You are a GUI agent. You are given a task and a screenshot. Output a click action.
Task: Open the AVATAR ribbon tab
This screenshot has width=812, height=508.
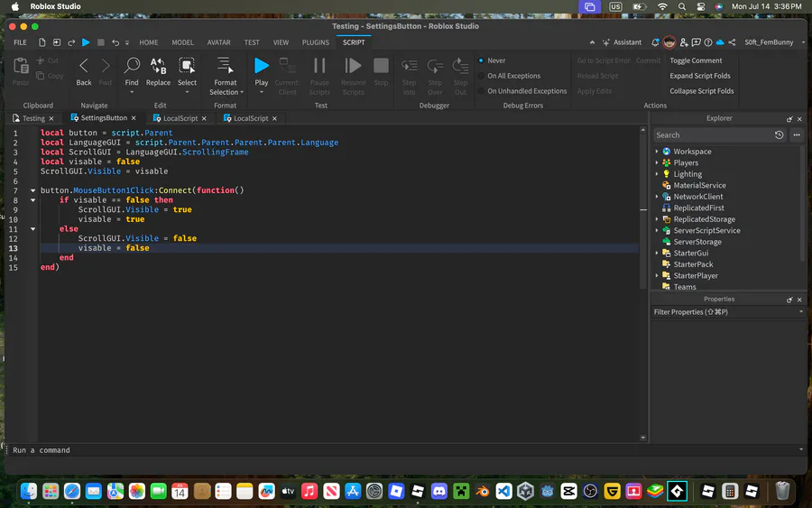coord(218,42)
